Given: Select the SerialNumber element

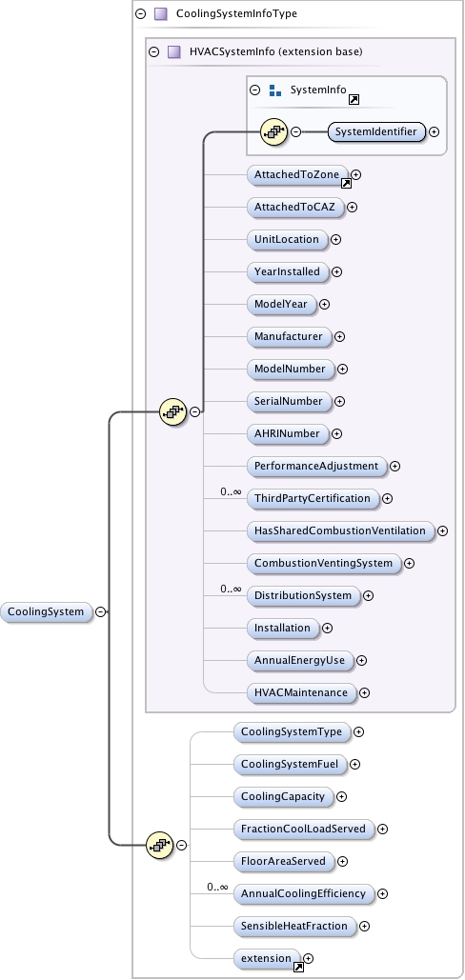Looking at the screenshot, I should (289, 401).
